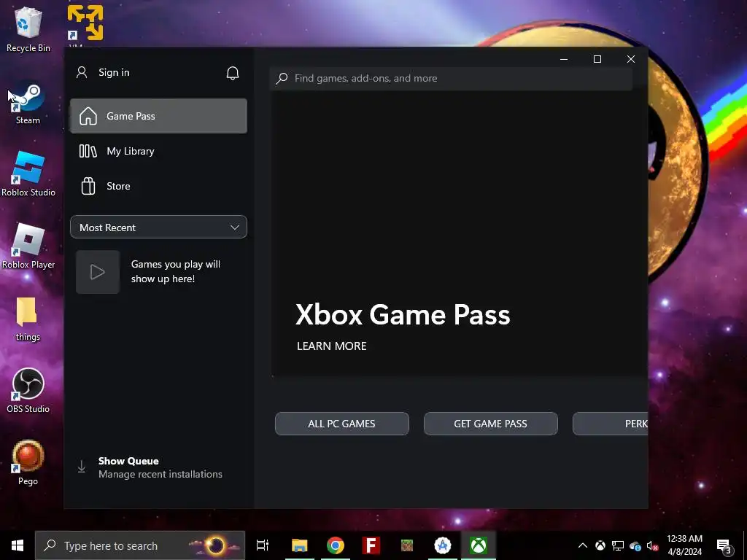Screen dimensions: 747x560
Task: Click the Xbox icon in system tray
Action: (600, 545)
